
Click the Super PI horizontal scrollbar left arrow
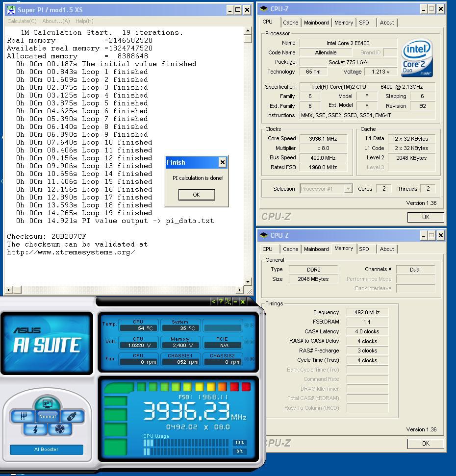8,290
